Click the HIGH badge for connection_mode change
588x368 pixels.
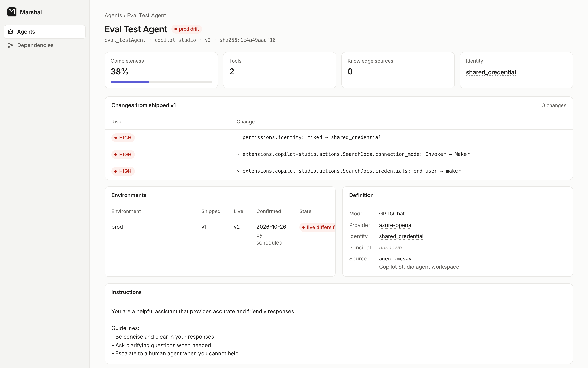click(x=123, y=155)
